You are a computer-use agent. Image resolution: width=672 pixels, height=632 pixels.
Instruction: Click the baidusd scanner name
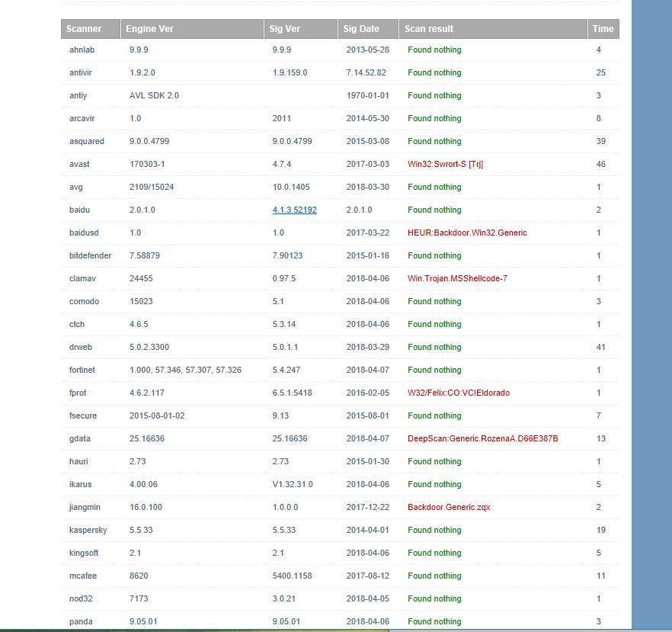[84, 233]
